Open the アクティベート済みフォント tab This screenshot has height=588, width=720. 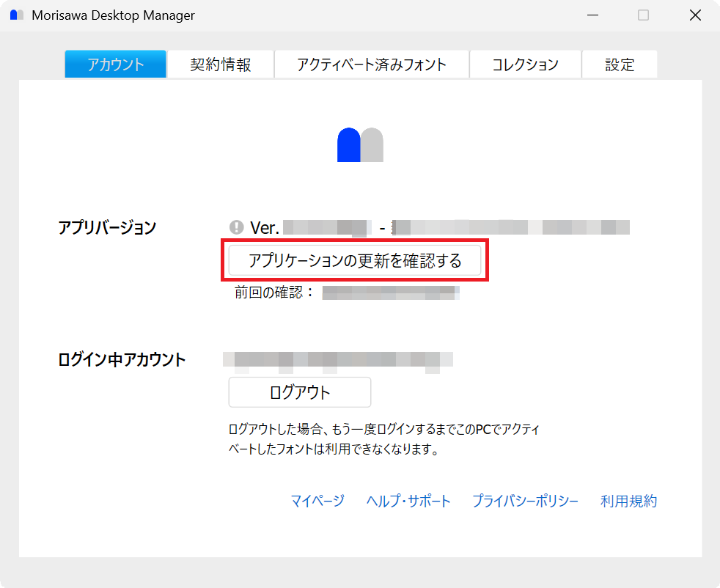pos(372,65)
